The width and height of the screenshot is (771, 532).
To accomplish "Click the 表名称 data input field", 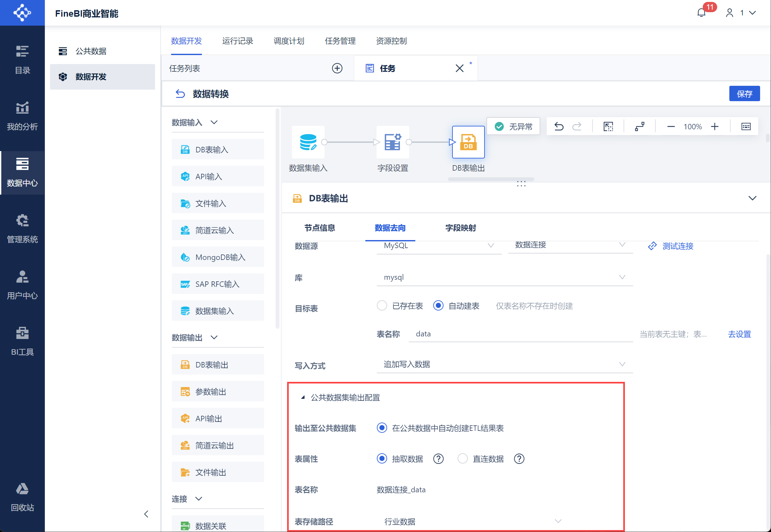I will point(521,334).
